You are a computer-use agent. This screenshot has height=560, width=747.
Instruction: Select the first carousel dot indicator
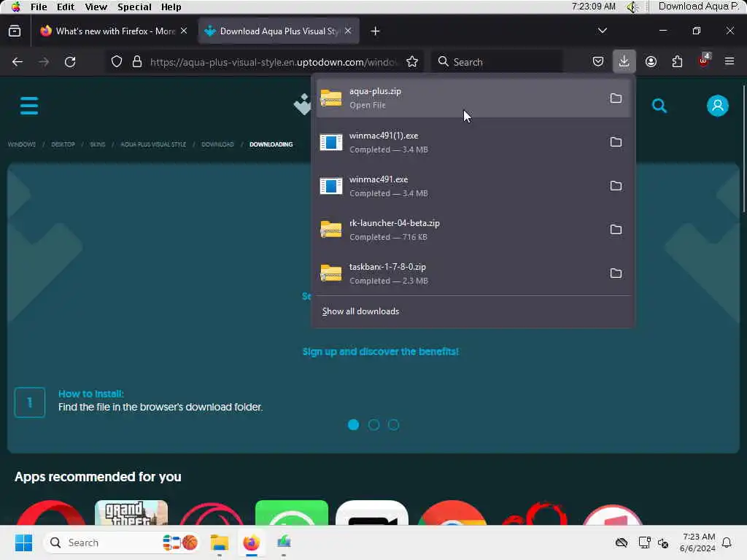(354, 425)
